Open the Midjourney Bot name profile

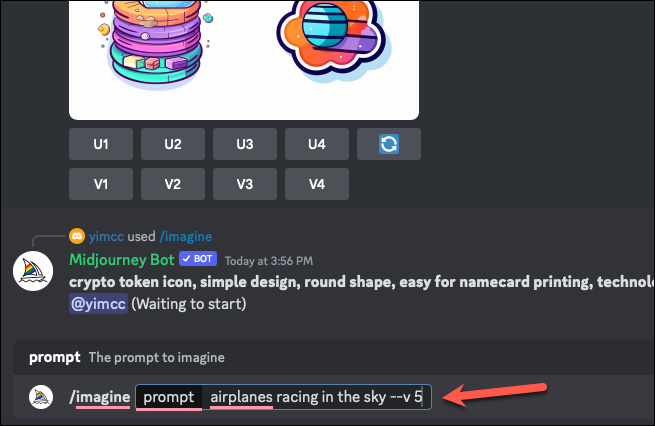[x=122, y=260]
